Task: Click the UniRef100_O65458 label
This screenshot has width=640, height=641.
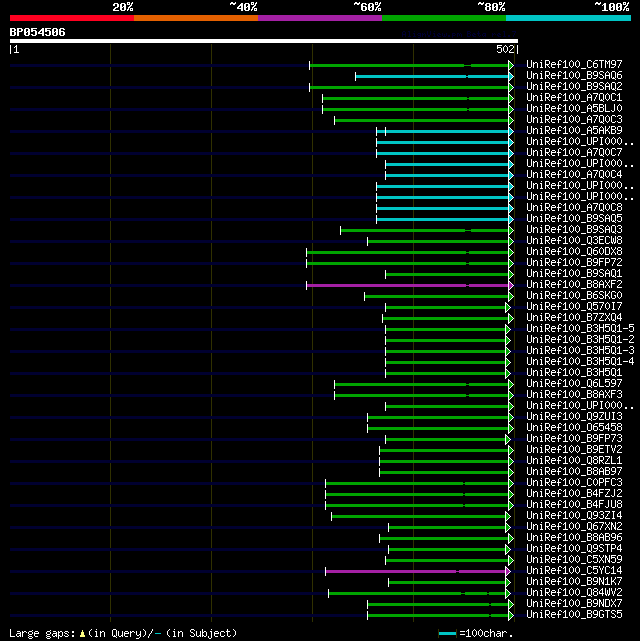Action: point(574,428)
